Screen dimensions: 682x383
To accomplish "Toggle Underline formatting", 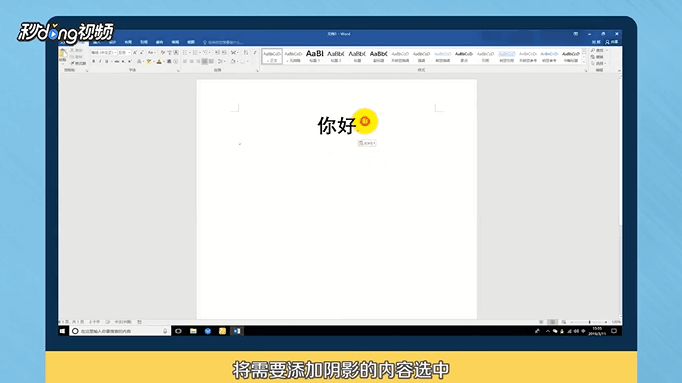I will pos(107,61).
